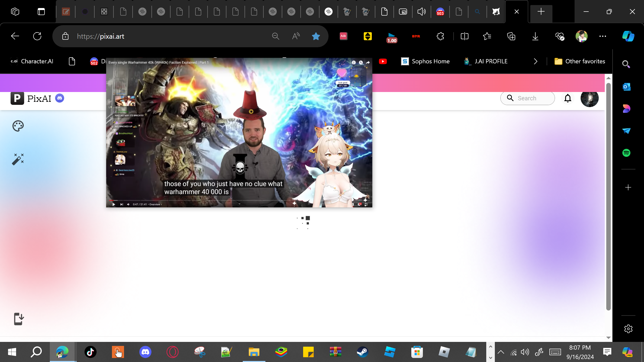This screenshot has height=362, width=644.
Task: Open video settings gear with HD badge
Action: point(360,204)
